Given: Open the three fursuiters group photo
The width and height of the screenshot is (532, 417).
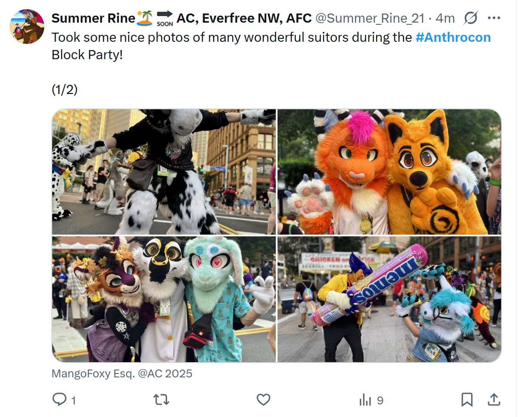Looking at the screenshot, I should coord(164,299).
